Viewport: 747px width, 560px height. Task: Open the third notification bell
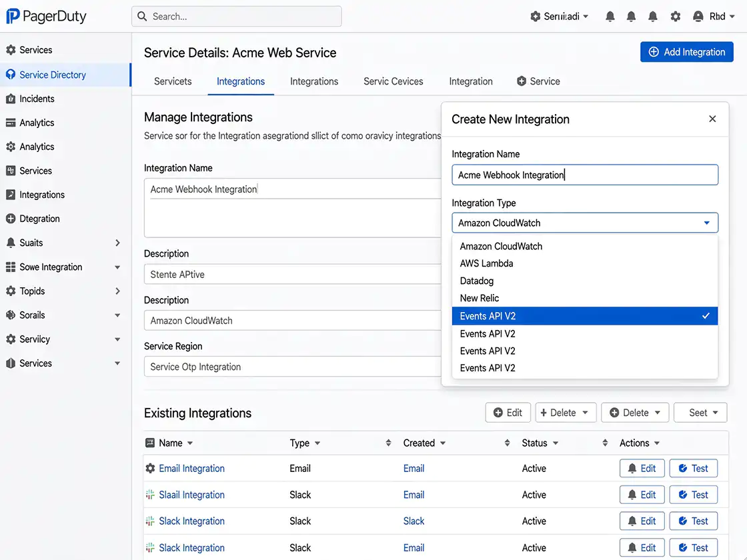tap(653, 16)
